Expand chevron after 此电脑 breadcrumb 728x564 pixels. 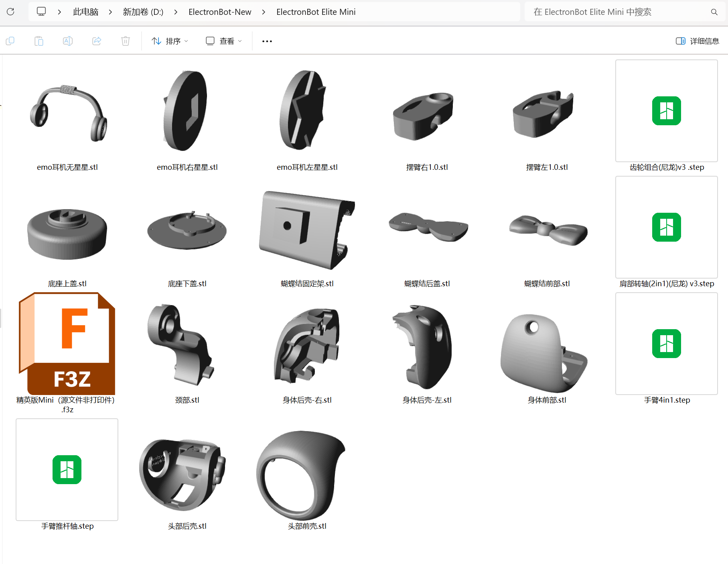(110, 12)
